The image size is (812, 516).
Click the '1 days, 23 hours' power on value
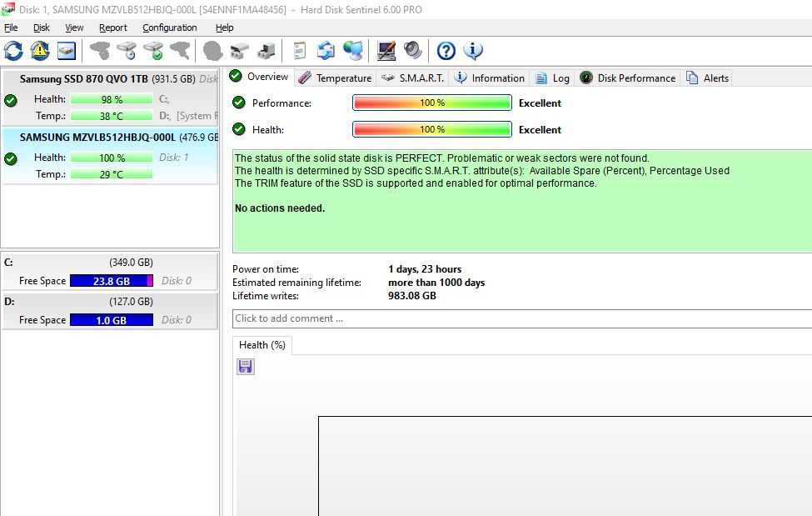(x=425, y=269)
